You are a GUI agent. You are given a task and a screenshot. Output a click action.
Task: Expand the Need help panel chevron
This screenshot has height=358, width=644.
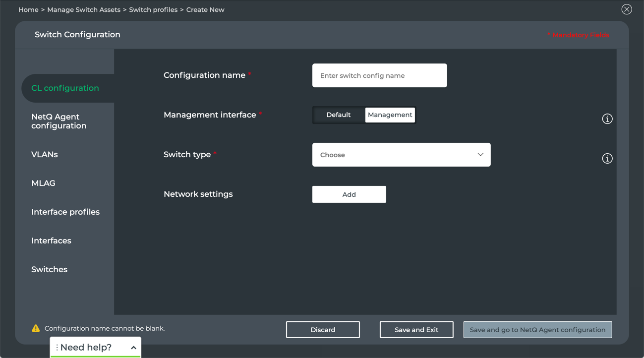tap(133, 348)
